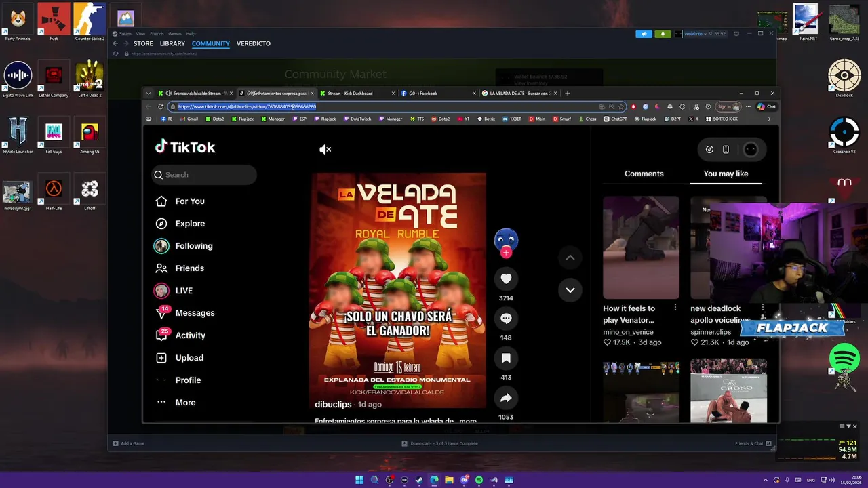Open ChatGPT bookmark
868x488 pixels.
coord(615,119)
